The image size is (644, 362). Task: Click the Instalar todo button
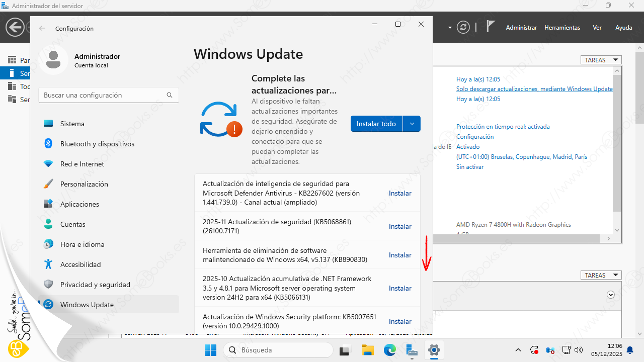coord(376,124)
